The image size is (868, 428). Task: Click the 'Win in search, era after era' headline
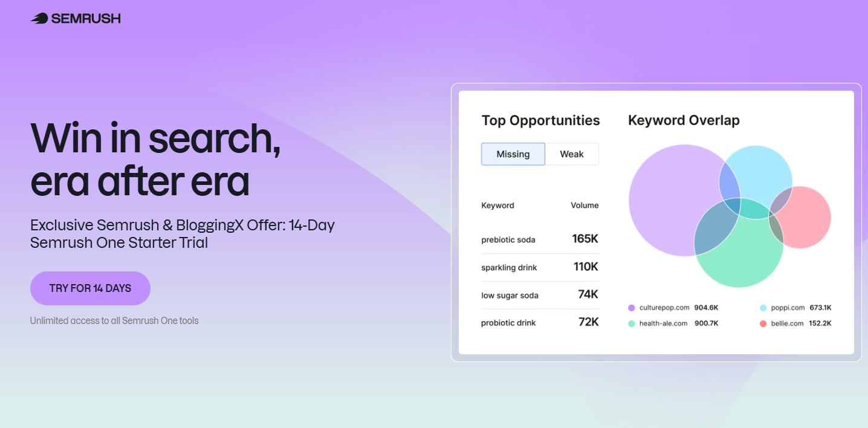[x=155, y=160]
